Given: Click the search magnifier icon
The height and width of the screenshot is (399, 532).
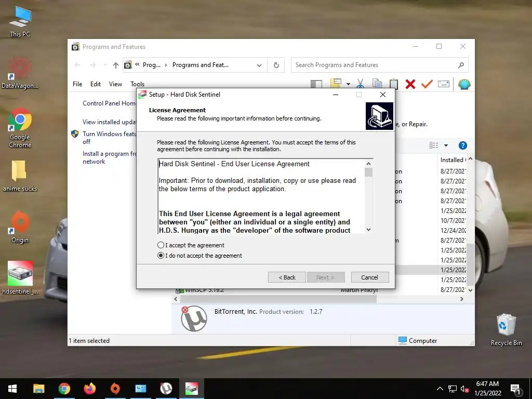Looking at the screenshot, I should (x=460, y=65).
